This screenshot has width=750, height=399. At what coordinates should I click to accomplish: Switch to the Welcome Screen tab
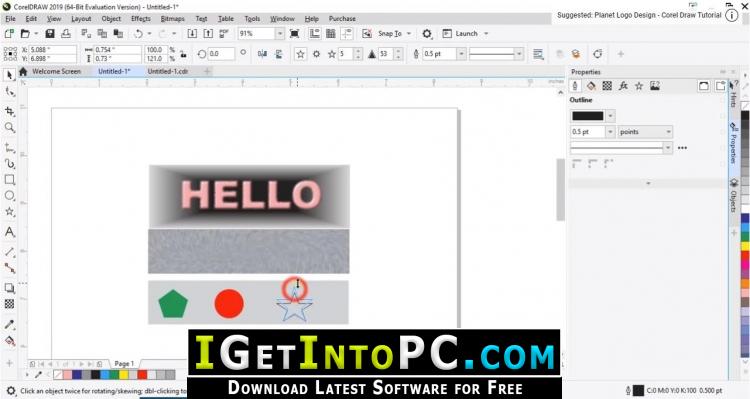pyautogui.click(x=56, y=71)
